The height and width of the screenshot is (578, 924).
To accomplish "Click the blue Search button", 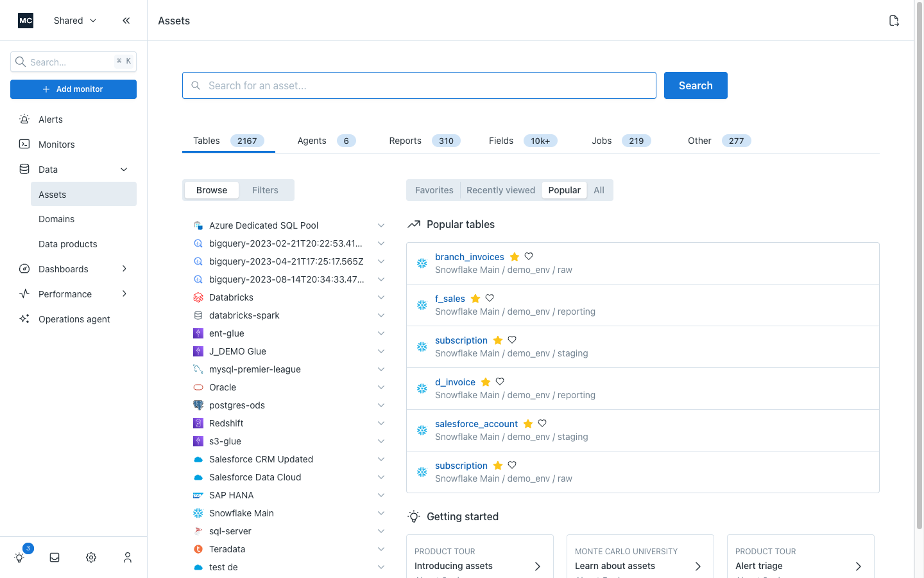I will click(x=696, y=85).
